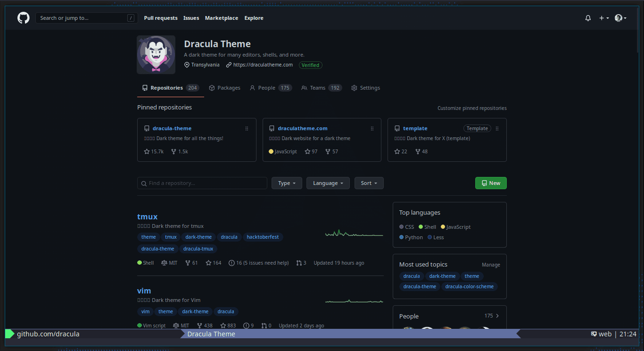The height and width of the screenshot is (351, 644).
Task: Open the vim 438 forks link
Action: point(205,326)
